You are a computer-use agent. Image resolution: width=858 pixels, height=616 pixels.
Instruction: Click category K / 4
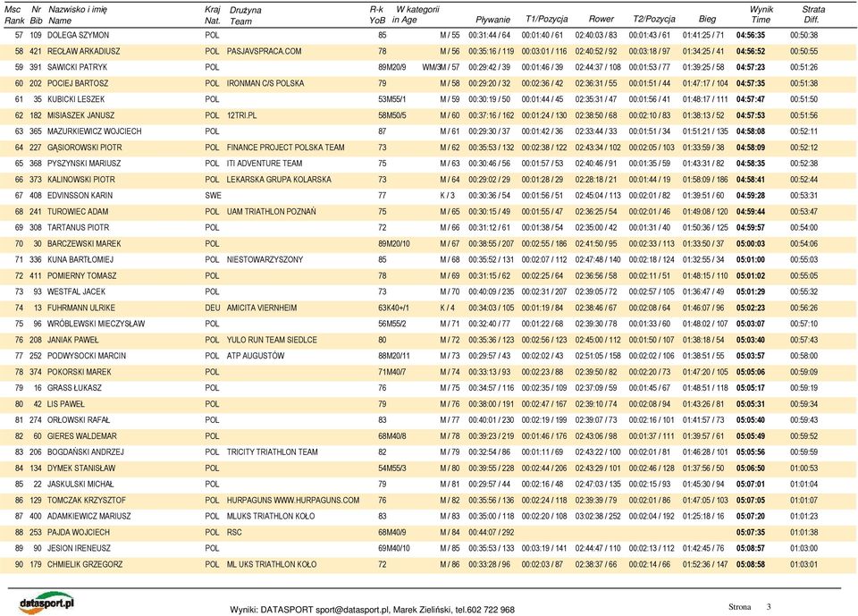[447, 308]
